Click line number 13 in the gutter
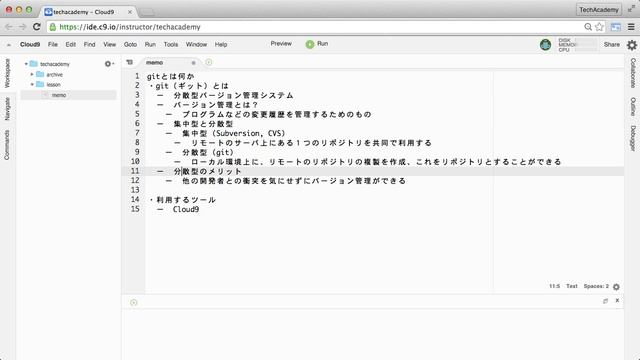 point(135,190)
